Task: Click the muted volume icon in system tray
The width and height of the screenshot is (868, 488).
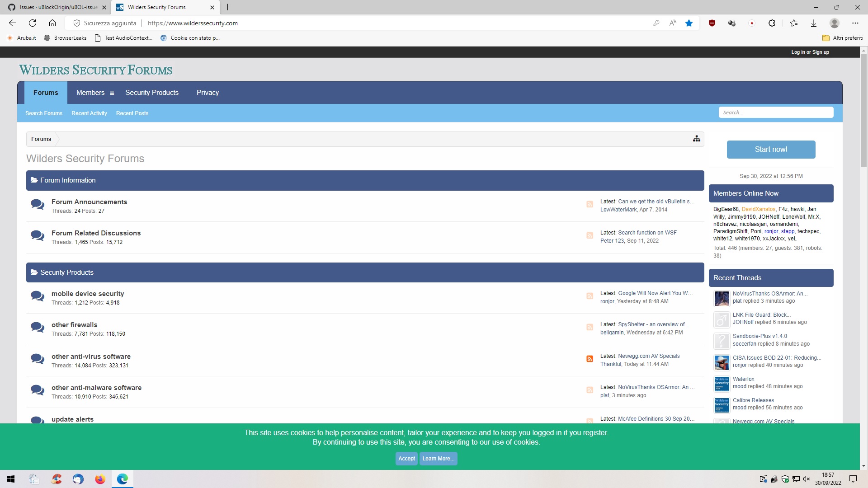Action: pyautogui.click(x=807, y=479)
